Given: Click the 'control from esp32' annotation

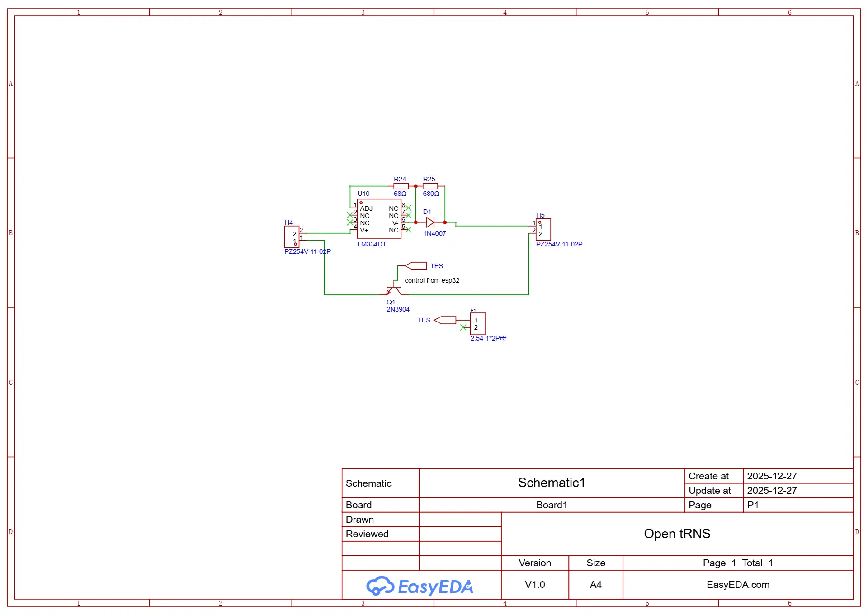Looking at the screenshot, I should [432, 280].
